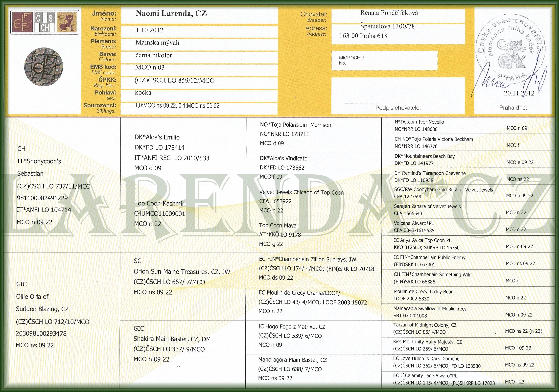The image size is (559, 392).
Task: Click "DK*Aloa's Vindicator" entry
Action: pyautogui.click(x=285, y=158)
